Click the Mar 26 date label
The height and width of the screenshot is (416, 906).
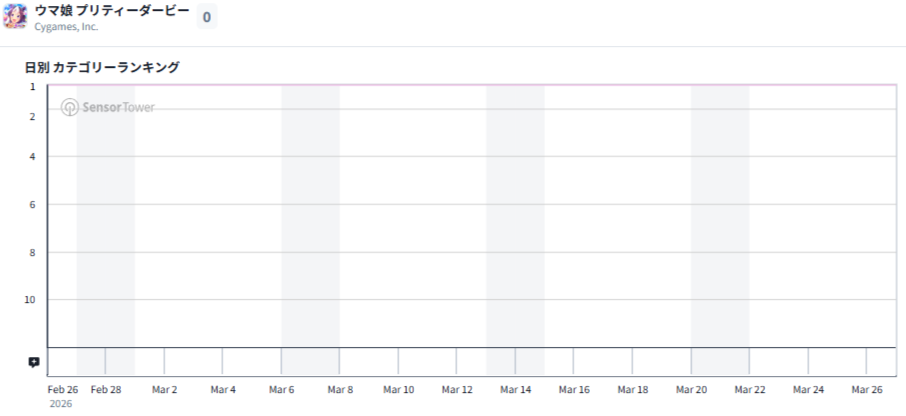(866, 389)
